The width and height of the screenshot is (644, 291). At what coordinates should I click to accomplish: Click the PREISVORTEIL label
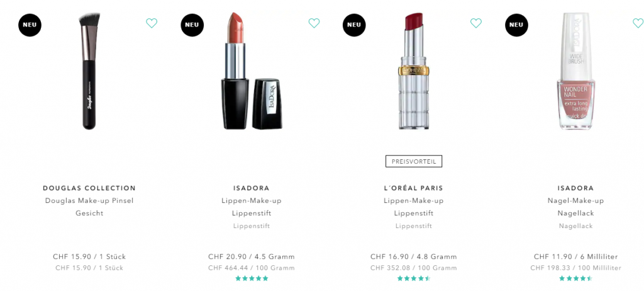pyautogui.click(x=414, y=161)
